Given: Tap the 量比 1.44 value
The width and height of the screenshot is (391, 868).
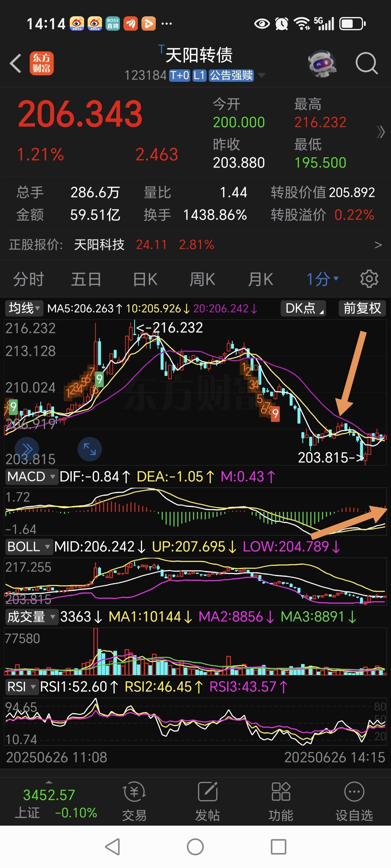Looking at the screenshot, I should coord(234,193).
